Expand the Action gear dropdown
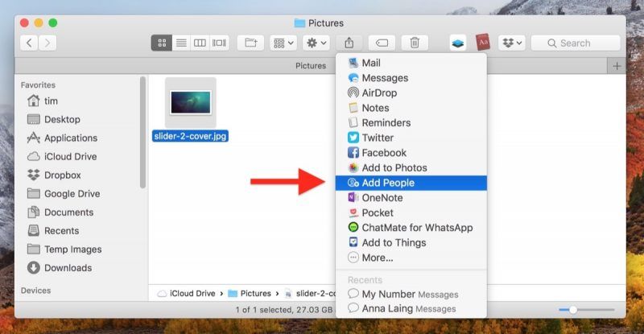Viewport: 644px width, 334px height. tap(315, 43)
